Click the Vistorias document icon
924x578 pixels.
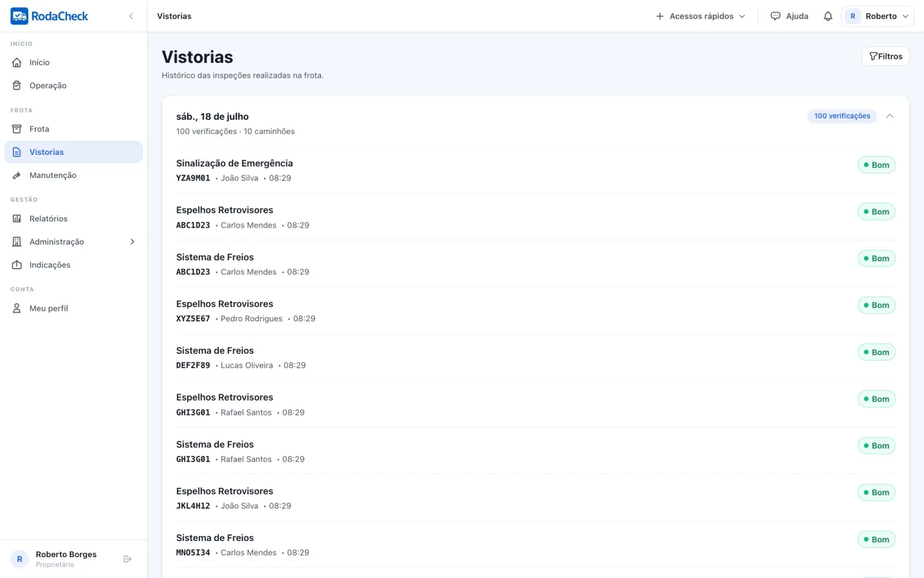pos(17,152)
